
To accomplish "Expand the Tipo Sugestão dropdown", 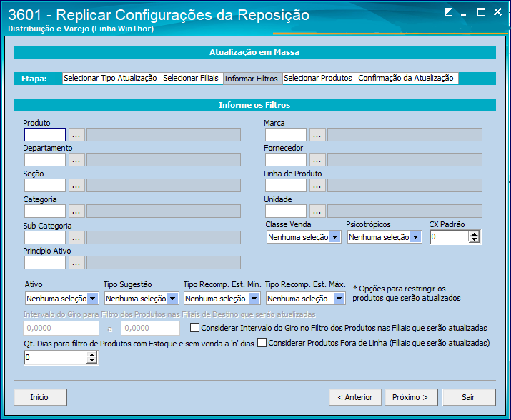I will (173, 299).
